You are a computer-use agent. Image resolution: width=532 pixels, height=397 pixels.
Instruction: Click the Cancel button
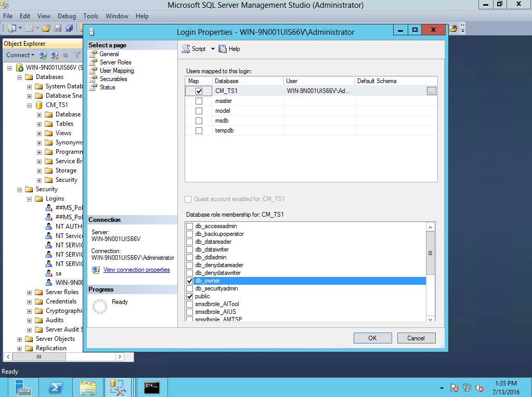tap(416, 338)
